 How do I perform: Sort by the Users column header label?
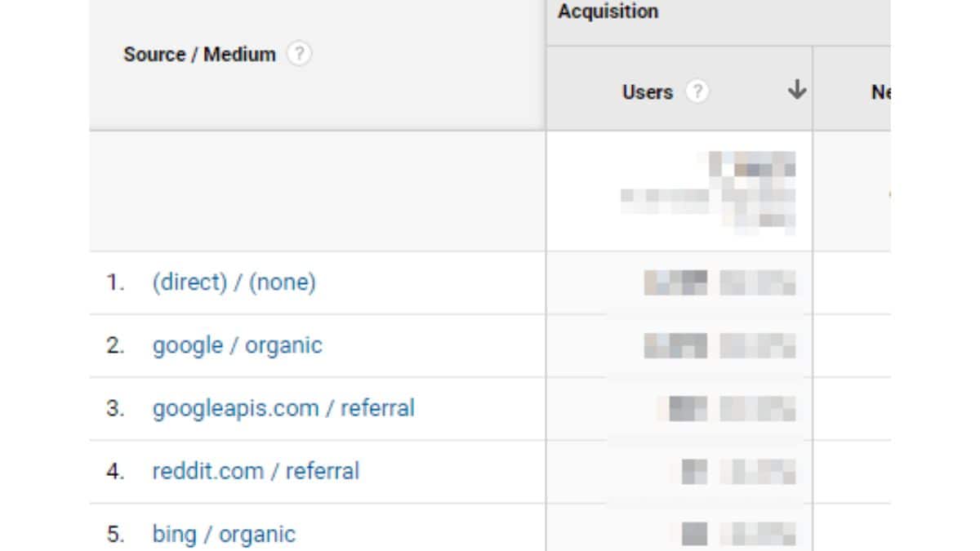(x=647, y=92)
